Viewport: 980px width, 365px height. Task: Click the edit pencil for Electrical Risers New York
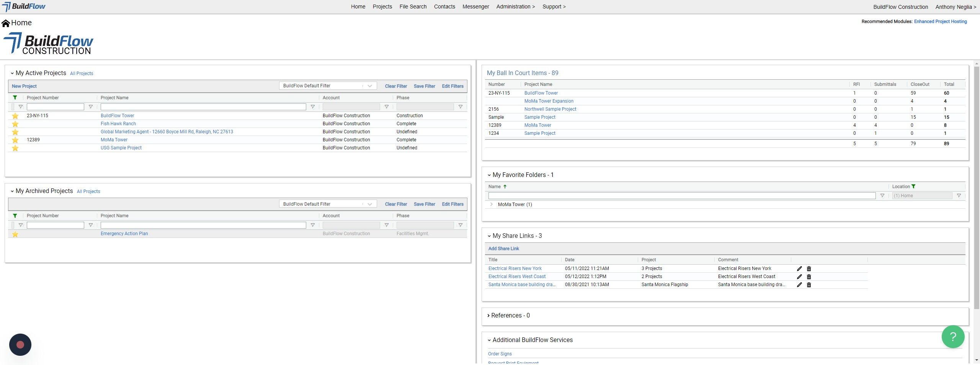click(x=799, y=269)
